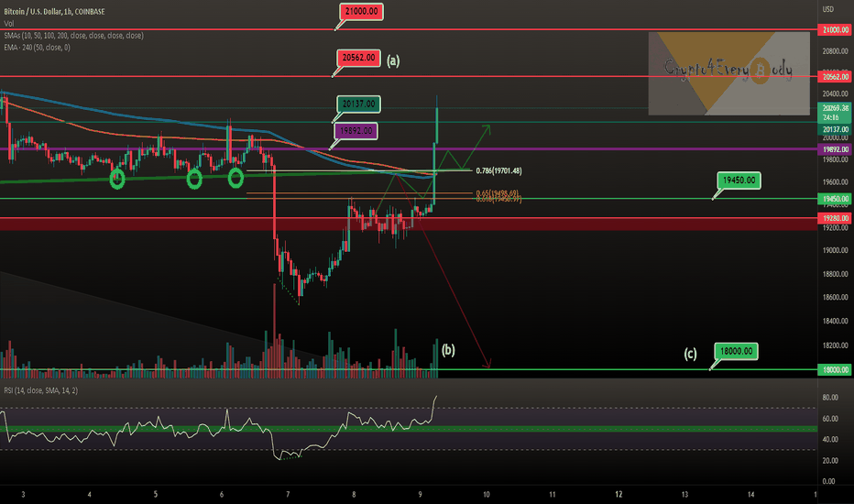Select the SMAs (10, 50, 100, 200) legend

click(x=73, y=36)
